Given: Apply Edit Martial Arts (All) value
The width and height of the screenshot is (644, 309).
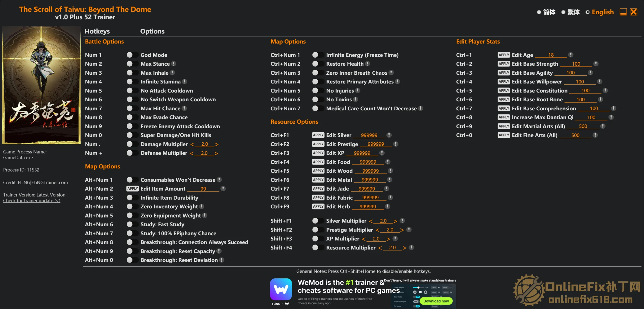Looking at the screenshot, I should 504,126.
